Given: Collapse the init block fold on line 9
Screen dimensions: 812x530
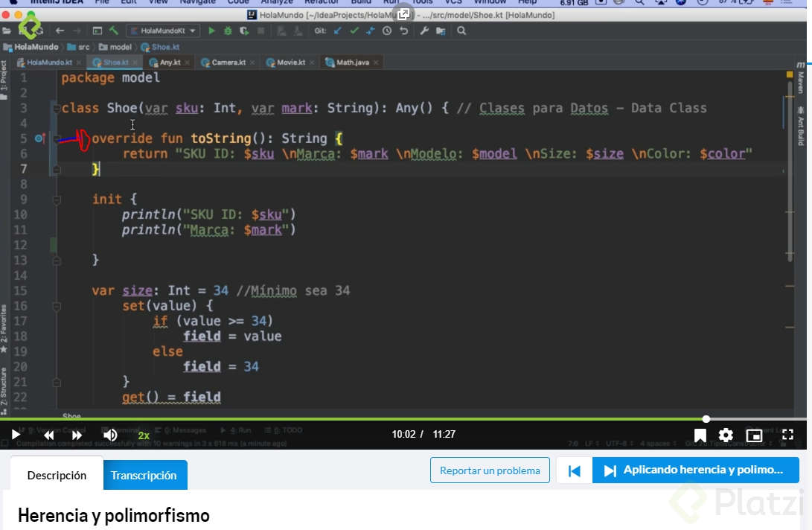Looking at the screenshot, I should [x=57, y=199].
